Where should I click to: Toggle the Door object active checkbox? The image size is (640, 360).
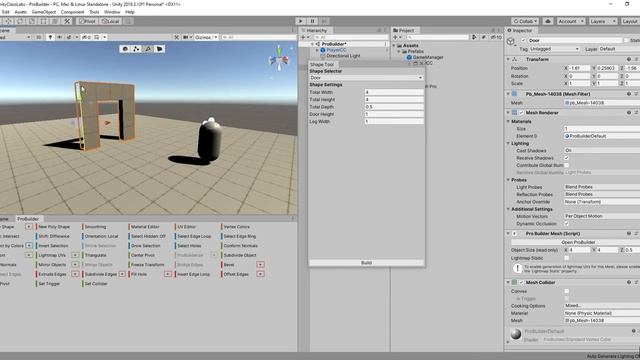coord(523,40)
